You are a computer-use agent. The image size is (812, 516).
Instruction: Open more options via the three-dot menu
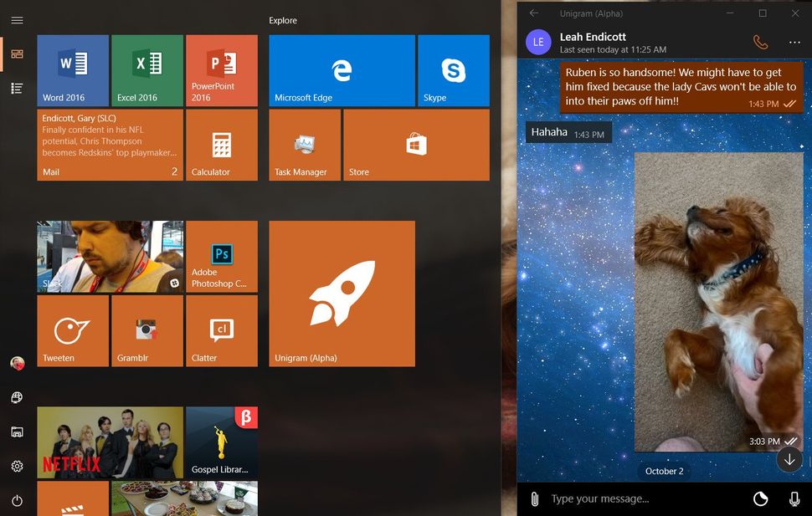(x=794, y=42)
